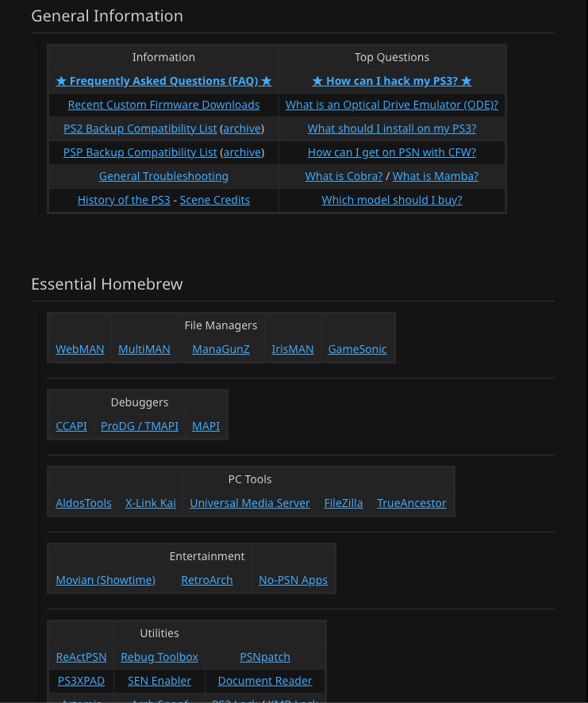
Task: Select the Information column header
Action: coord(163,57)
